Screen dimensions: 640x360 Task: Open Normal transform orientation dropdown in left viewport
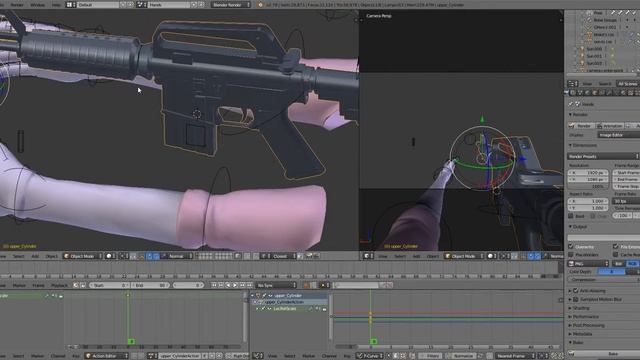[177, 256]
